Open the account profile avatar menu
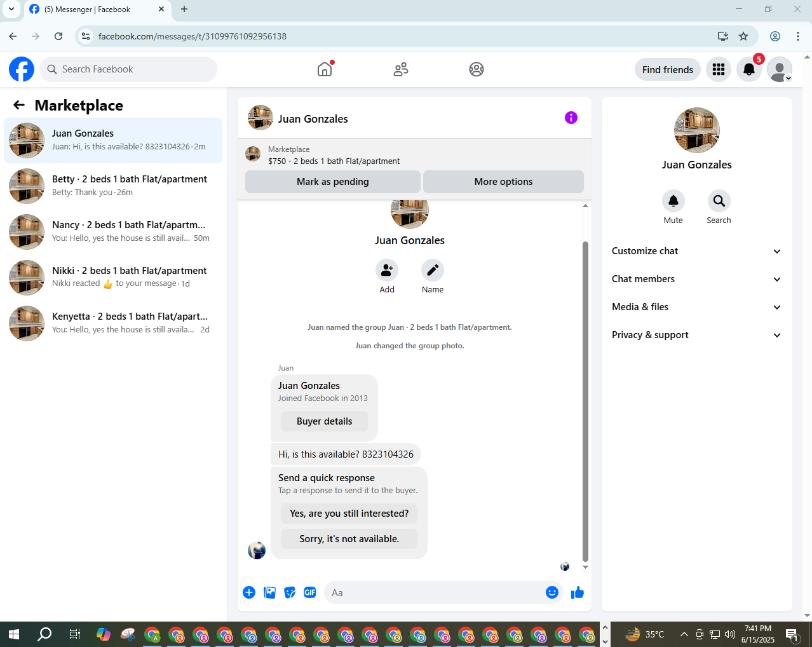This screenshot has width=812, height=647. [x=780, y=69]
